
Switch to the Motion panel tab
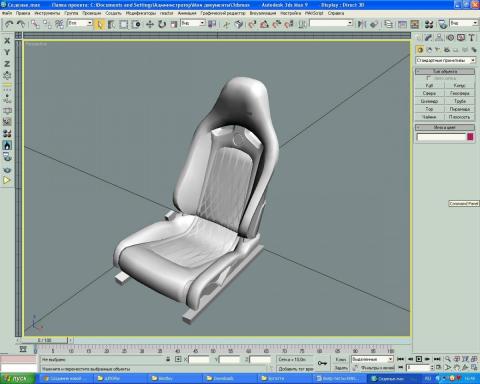coord(450,38)
